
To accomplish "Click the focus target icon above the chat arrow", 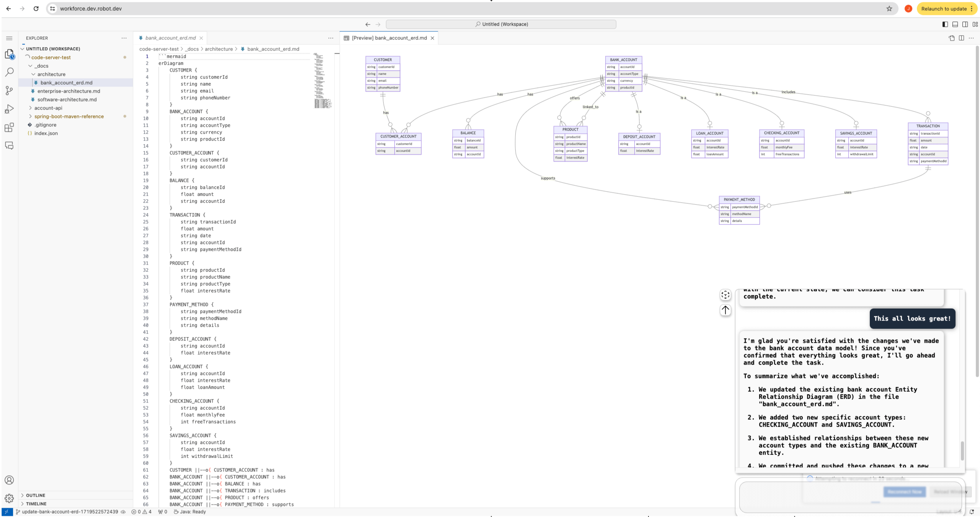I will coord(725,294).
